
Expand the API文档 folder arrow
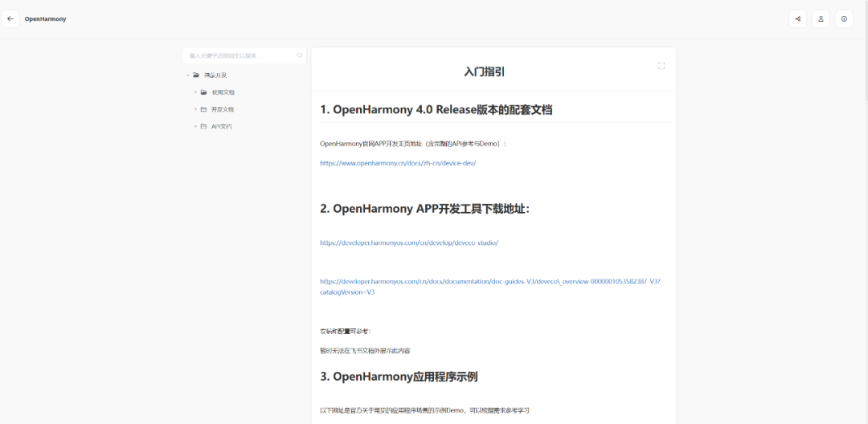pyautogui.click(x=195, y=127)
